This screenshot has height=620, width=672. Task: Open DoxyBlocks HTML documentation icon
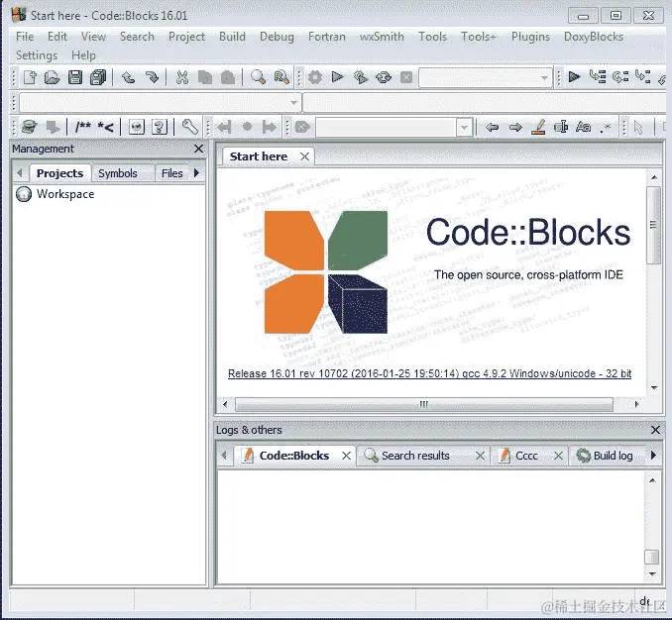pos(137,127)
